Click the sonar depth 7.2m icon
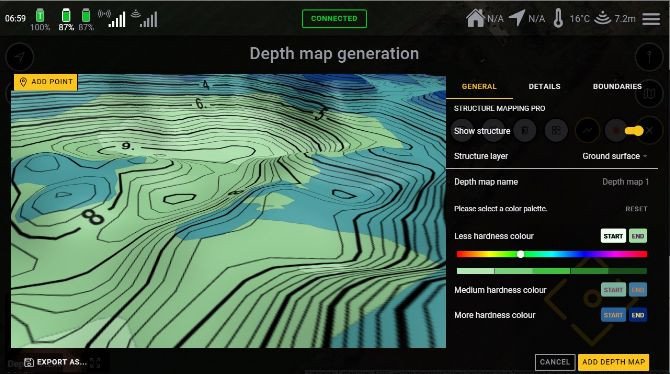Image resolution: width=670 pixels, height=374 pixels. pyautogui.click(x=602, y=18)
